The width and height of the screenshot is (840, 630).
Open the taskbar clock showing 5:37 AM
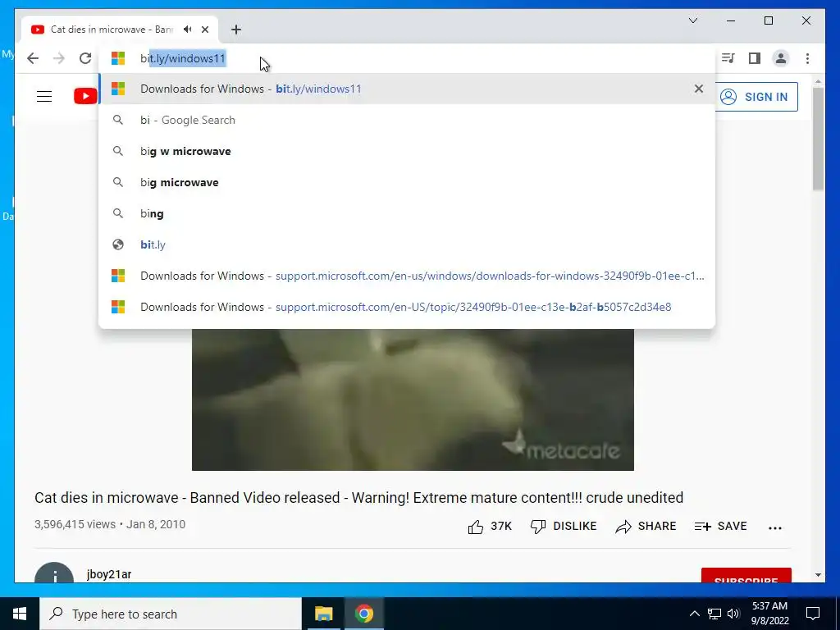click(x=769, y=614)
